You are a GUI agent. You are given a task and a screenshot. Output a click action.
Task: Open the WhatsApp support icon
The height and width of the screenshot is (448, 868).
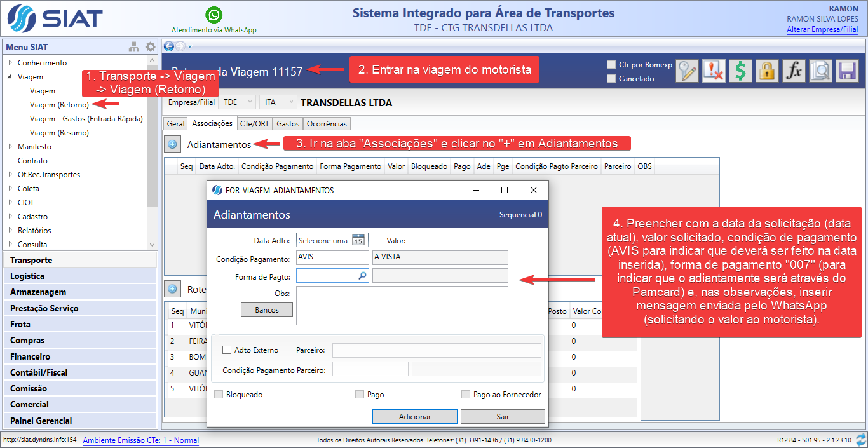(x=214, y=15)
